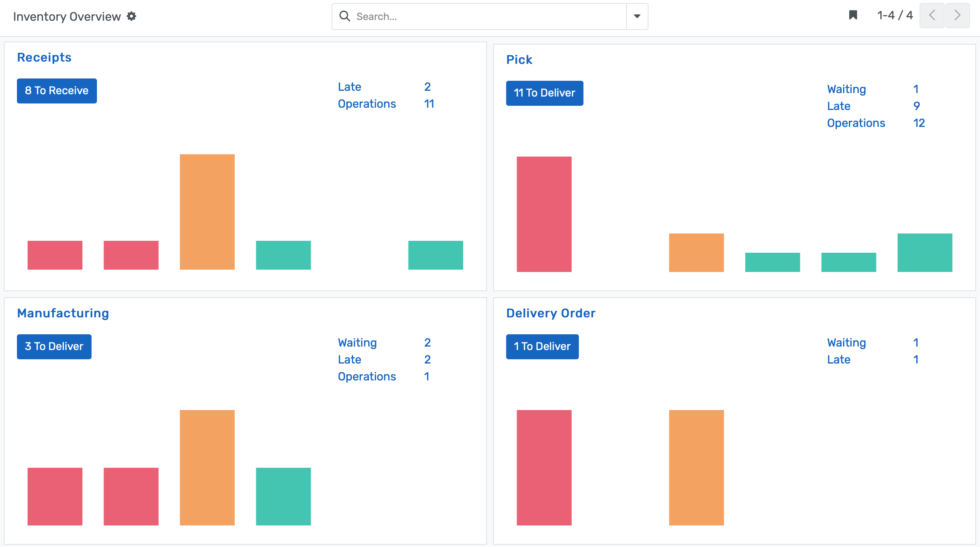Expand the search filters dropdown arrow
This screenshot has height=547, width=980.
[637, 17]
